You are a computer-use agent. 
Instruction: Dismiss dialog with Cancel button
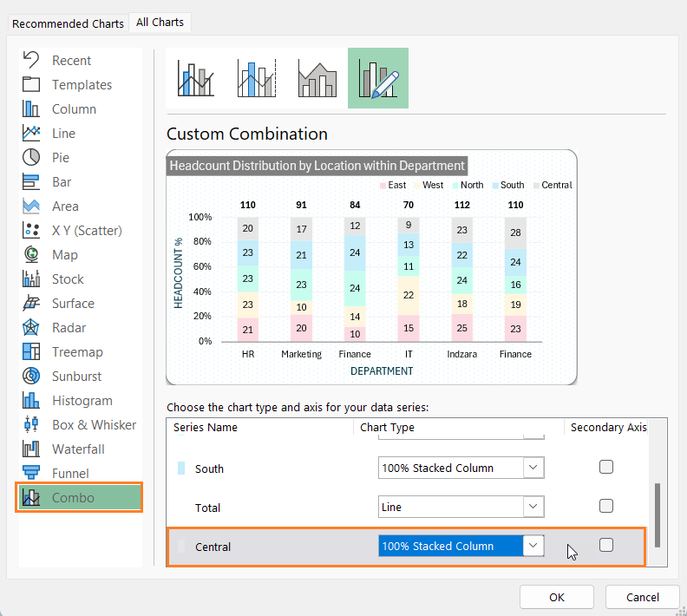coord(642,597)
